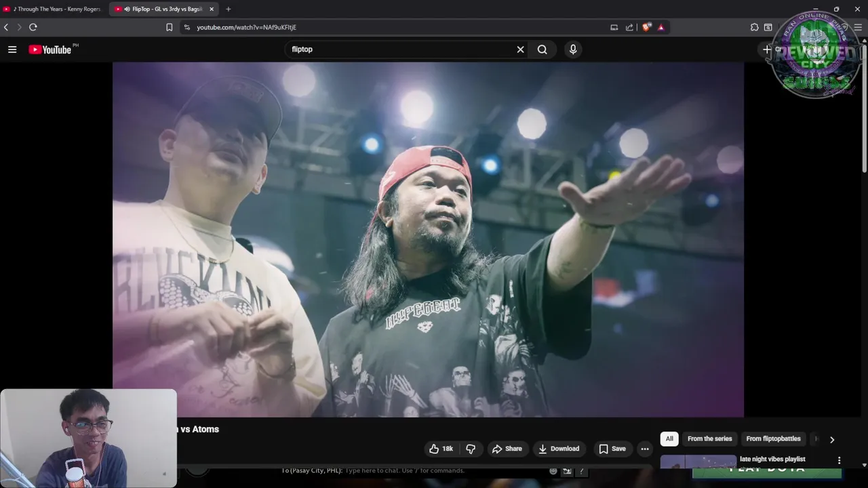Share the video

pyautogui.click(x=507, y=449)
